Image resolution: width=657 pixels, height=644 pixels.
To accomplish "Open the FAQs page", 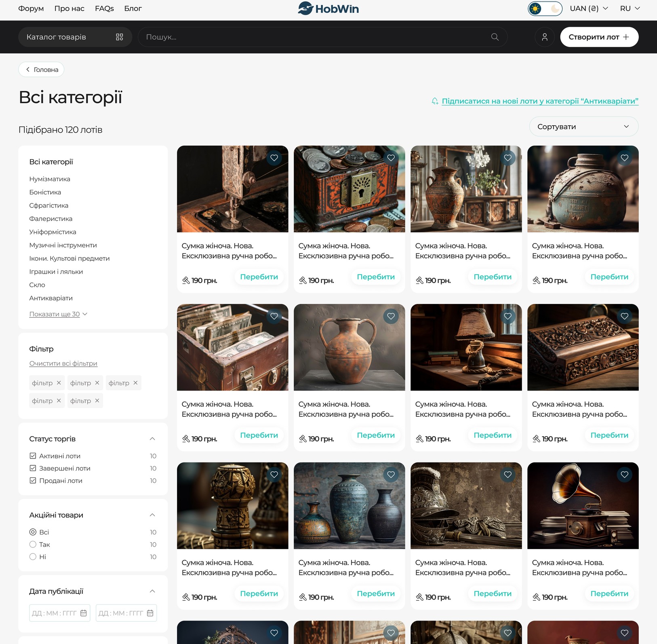I will (104, 8).
